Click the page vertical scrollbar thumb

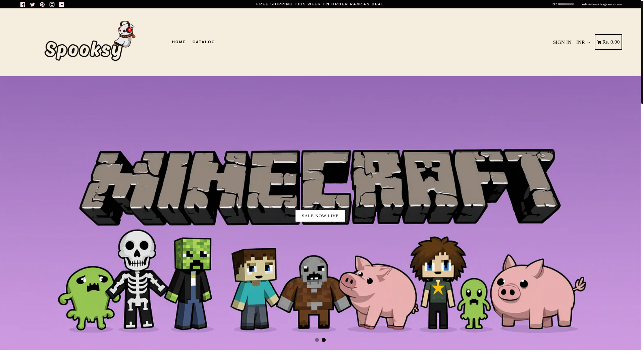coord(642,52)
